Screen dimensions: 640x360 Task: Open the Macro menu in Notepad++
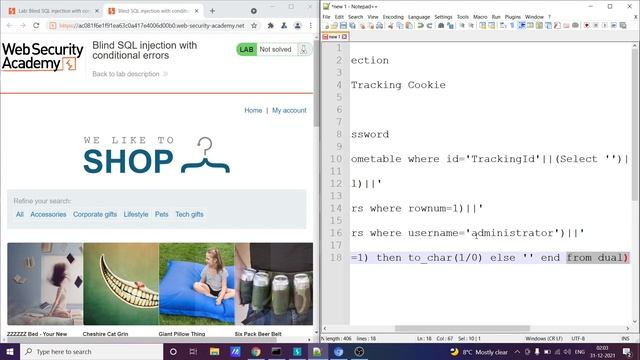coord(480,17)
